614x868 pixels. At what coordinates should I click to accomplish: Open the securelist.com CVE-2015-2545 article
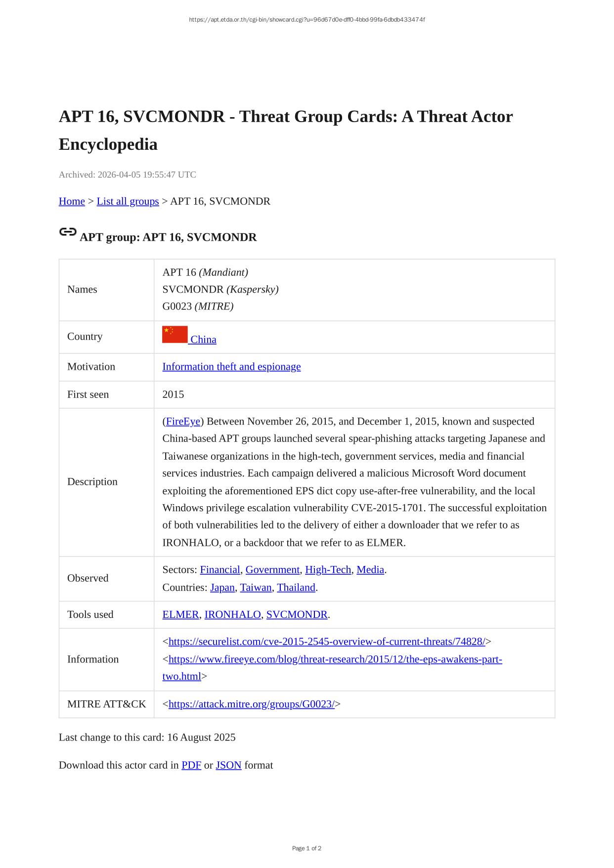[327, 642]
